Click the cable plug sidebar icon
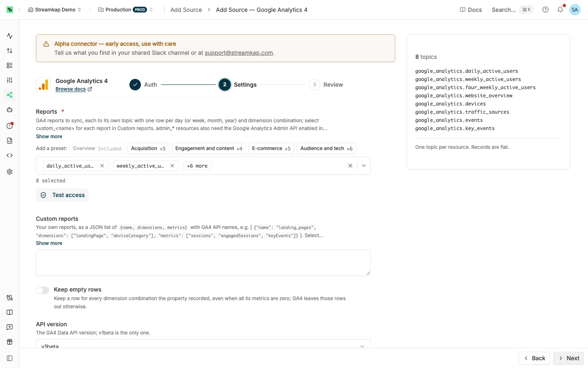588x368 pixels. click(x=10, y=298)
